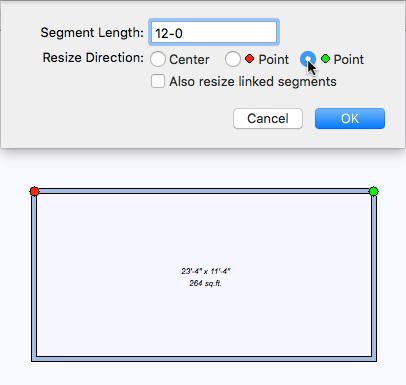
Task: Click the 264 sq.ft. area label
Action: [206, 283]
